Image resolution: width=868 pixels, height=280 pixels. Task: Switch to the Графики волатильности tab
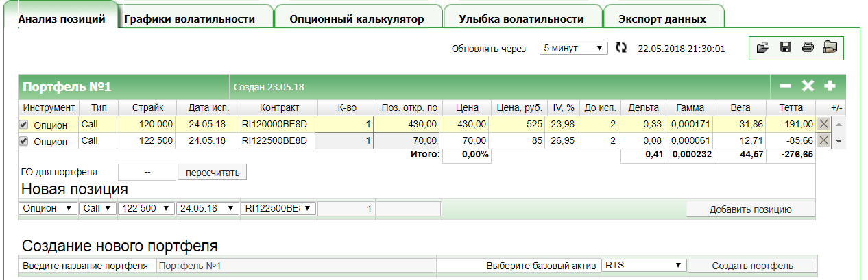click(x=190, y=19)
